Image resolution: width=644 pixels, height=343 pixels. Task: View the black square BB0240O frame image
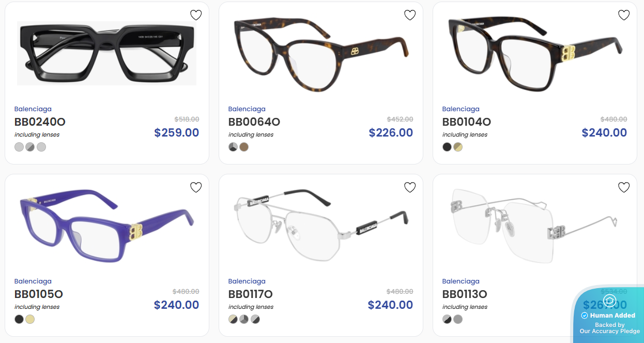107,53
